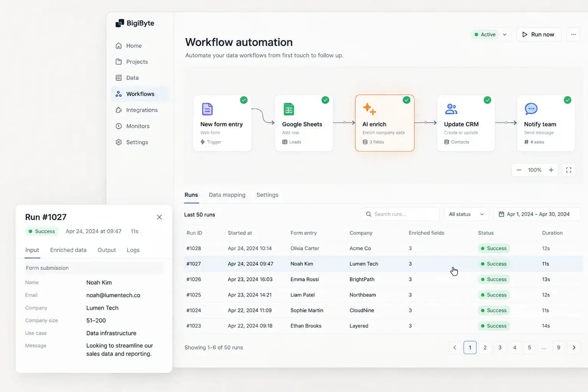Select the AI enrich sparkle icon
Viewport: 588px width, 392px height.
(369, 109)
